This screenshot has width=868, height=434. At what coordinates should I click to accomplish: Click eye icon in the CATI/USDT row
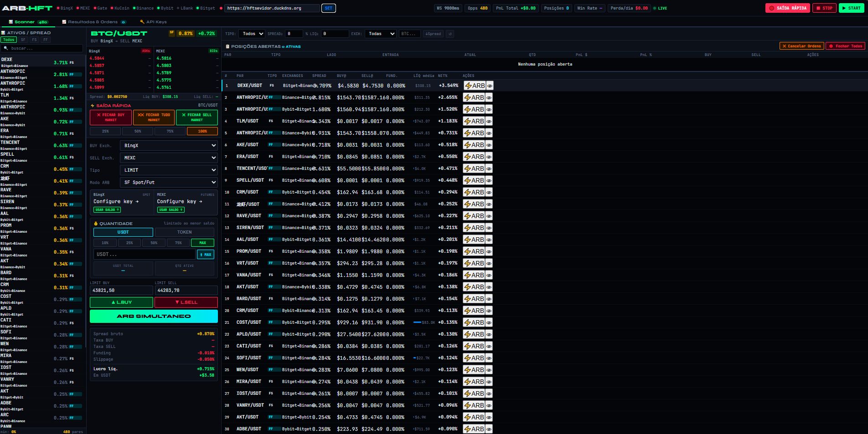489,346
